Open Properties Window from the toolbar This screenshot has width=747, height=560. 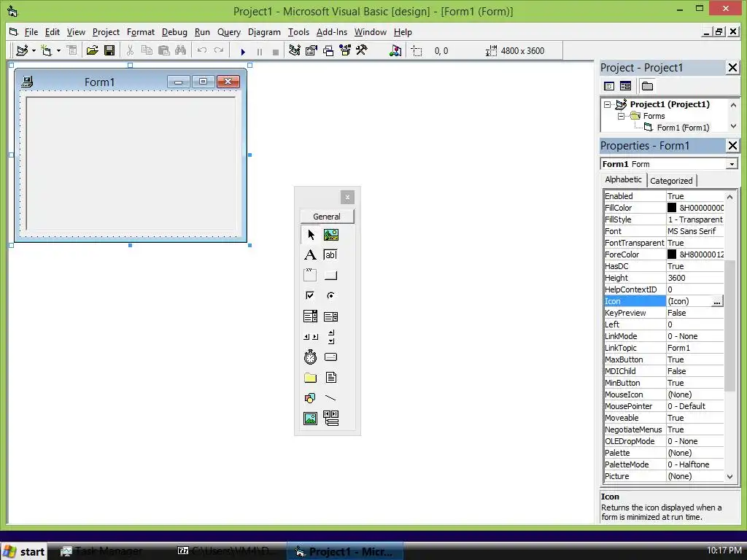pyautogui.click(x=311, y=50)
